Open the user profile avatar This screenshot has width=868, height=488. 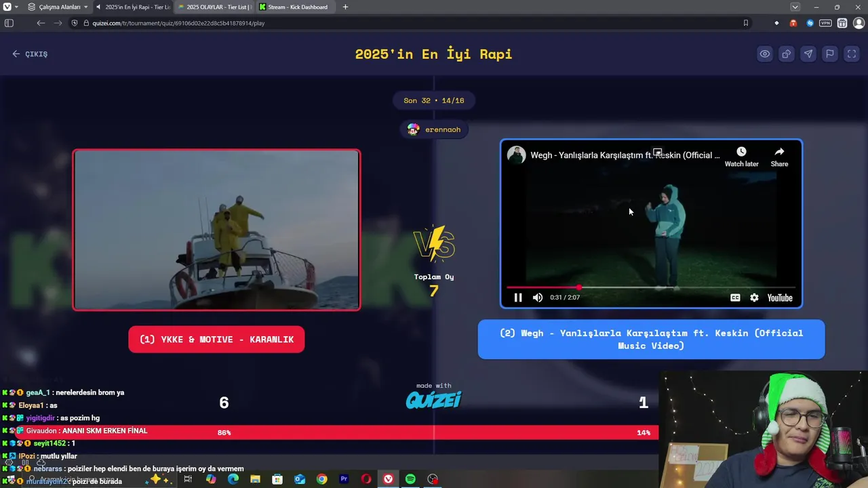pos(859,23)
